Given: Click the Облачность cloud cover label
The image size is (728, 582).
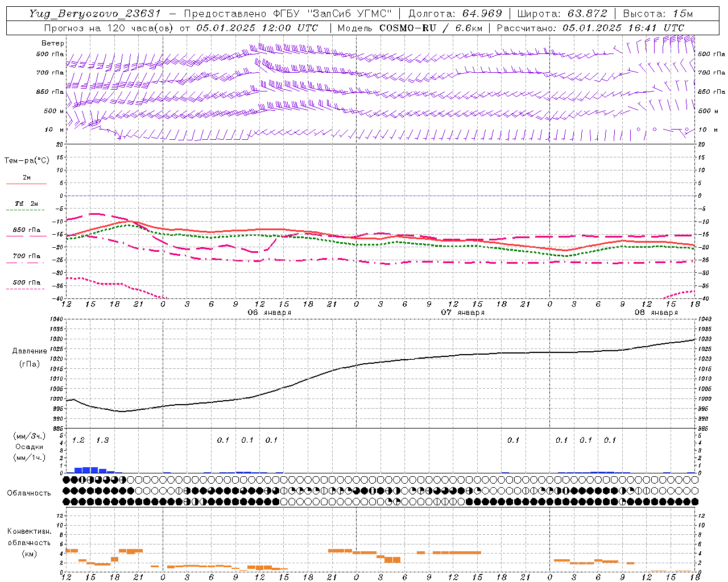Looking at the screenshot, I should (x=29, y=493).
